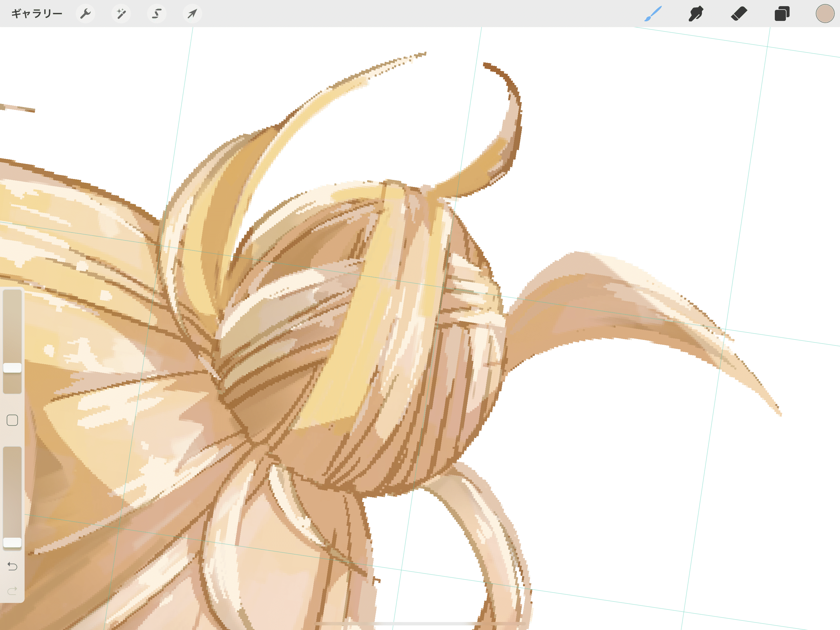
Task: Undo the last stroke with undo arrow
Action: pos(12,566)
